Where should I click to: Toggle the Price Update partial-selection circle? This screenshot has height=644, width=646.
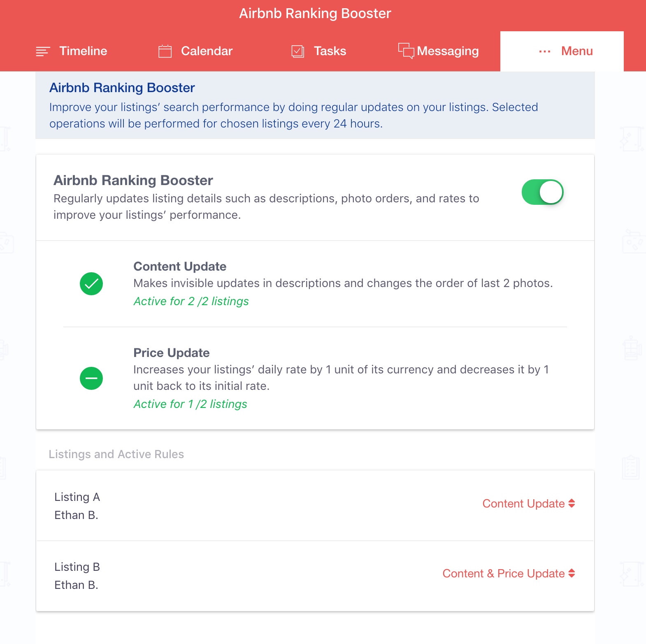pos(91,378)
